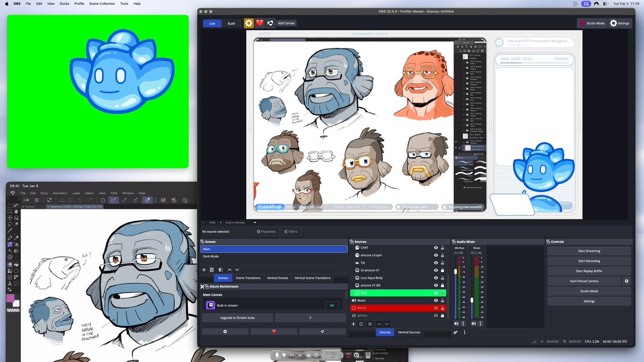This screenshot has width=644, height=362.
Task: Select Dark Mode scene in list
Action: coord(274,256)
